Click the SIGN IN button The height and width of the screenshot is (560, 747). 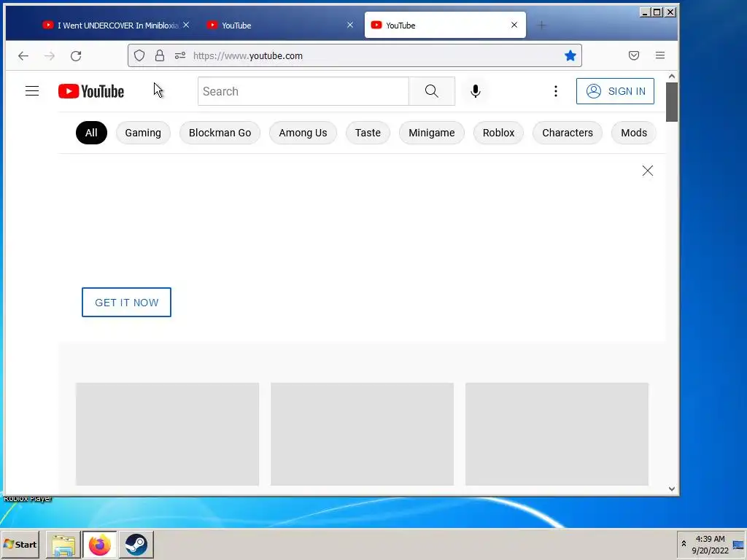615,91
